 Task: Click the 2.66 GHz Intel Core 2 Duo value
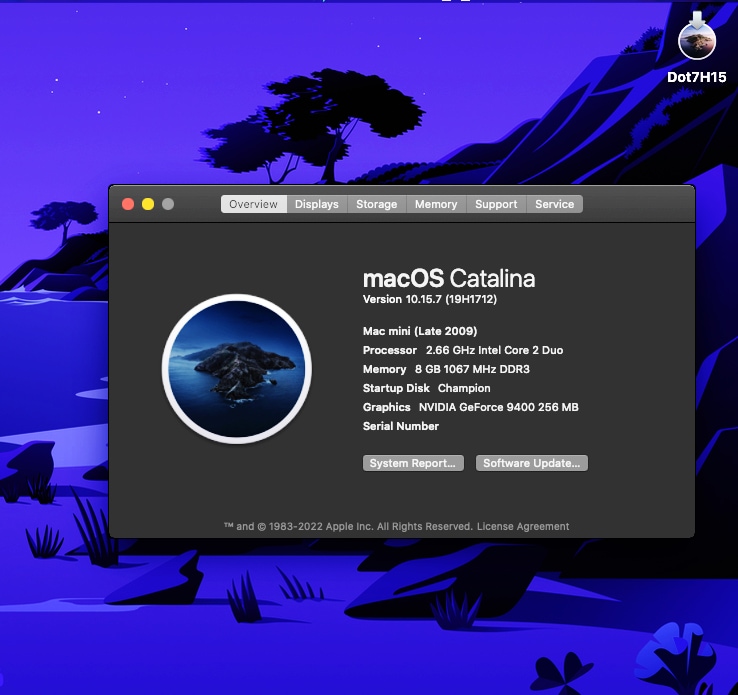pos(494,350)
